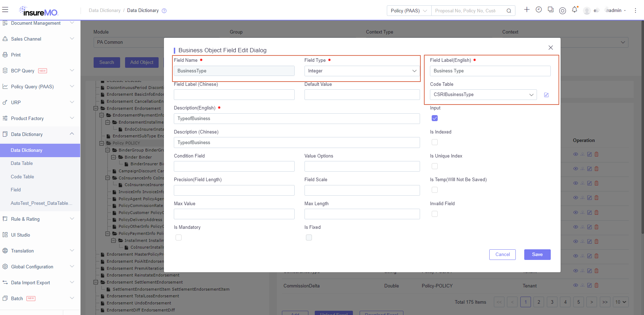Tick the Invalid Field checkbox
Viewport: 644px width, 315px height.
click(x=435, y=214)
